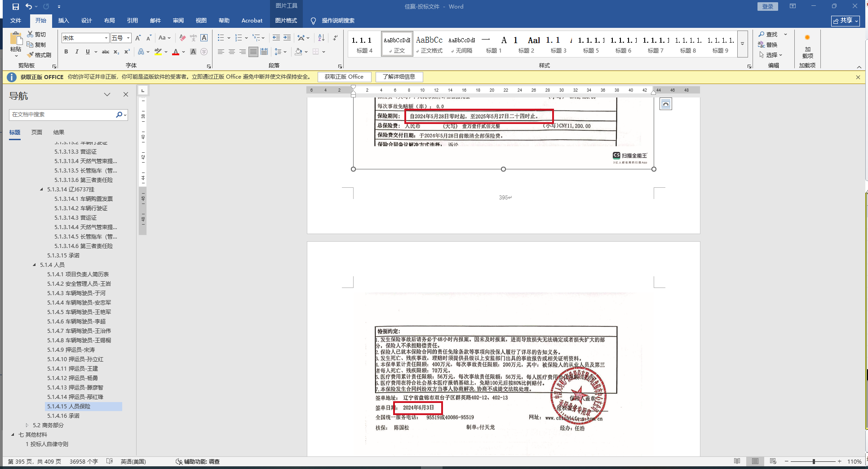
Task: Click the 共享 (Share) button
Action: [845, 21]
